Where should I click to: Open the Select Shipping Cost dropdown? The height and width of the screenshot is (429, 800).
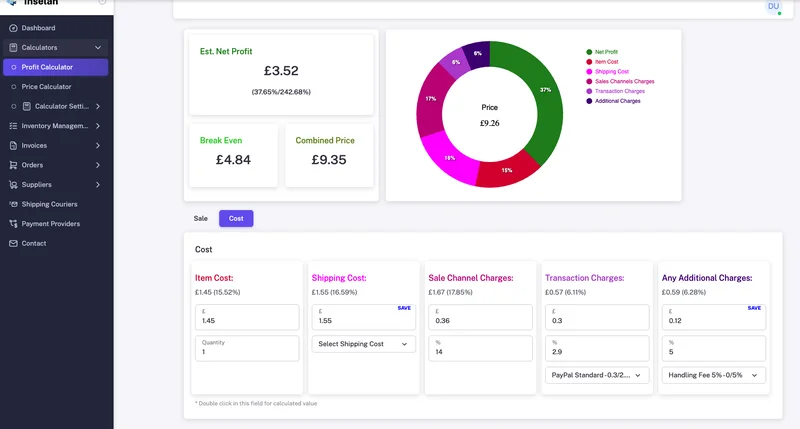pyautogui.click(x=363, y=344)
